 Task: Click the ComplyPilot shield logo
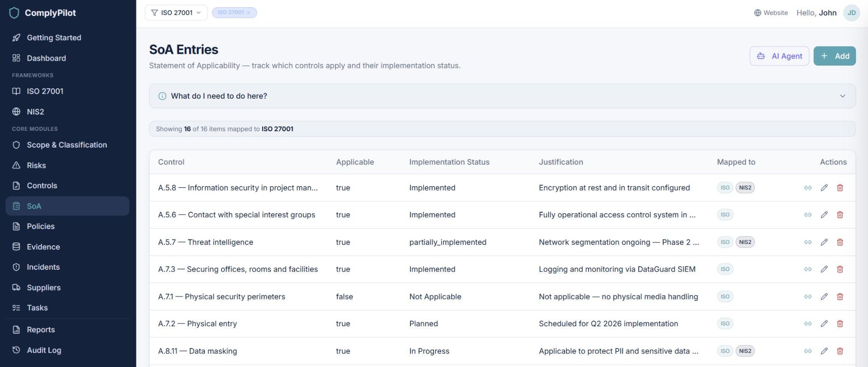[14, 13]
